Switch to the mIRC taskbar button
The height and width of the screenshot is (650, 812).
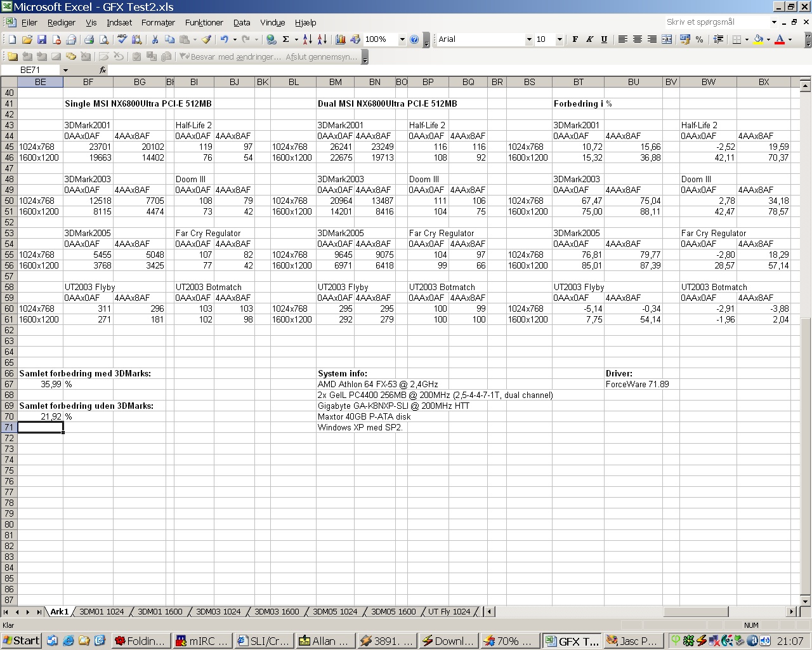202,641
